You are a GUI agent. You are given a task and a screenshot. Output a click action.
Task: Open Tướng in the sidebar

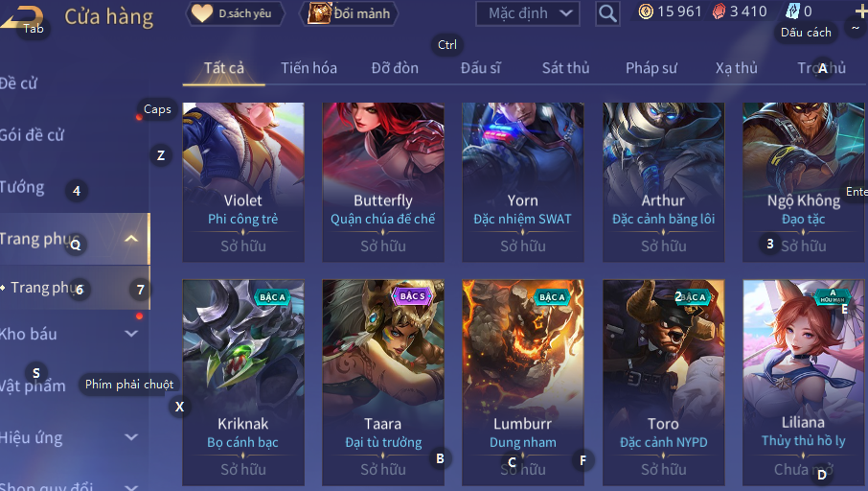pos(22,187)
